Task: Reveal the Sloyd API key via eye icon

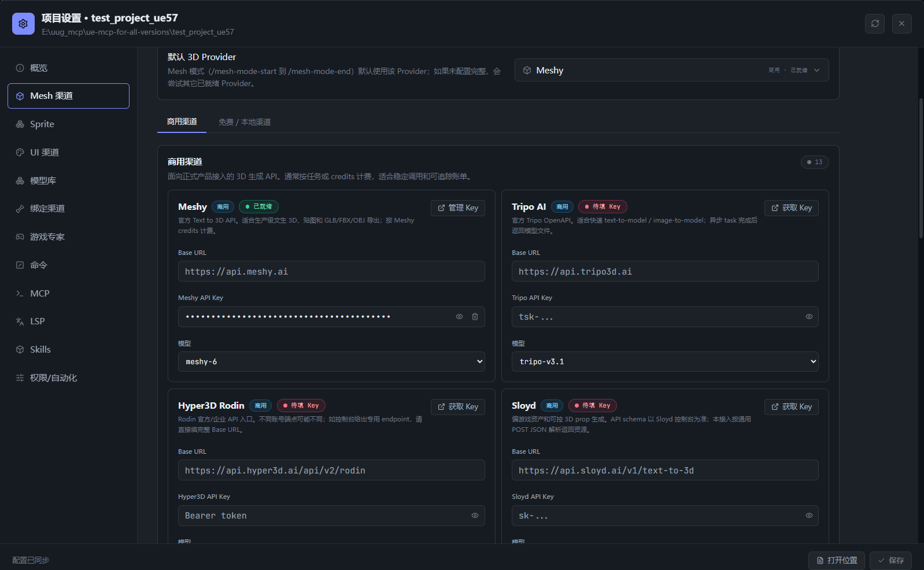Action: pyautogui.click(x=809, y=516)
